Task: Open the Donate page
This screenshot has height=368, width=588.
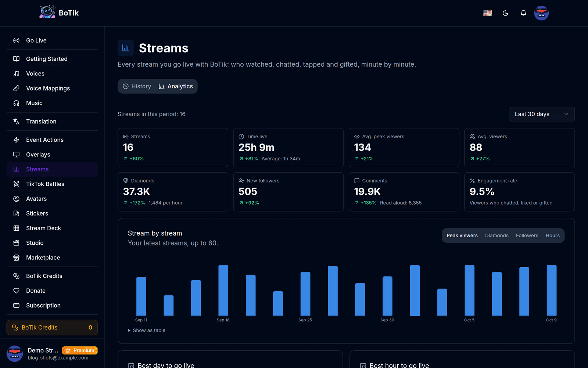Action: coord(52,291)
